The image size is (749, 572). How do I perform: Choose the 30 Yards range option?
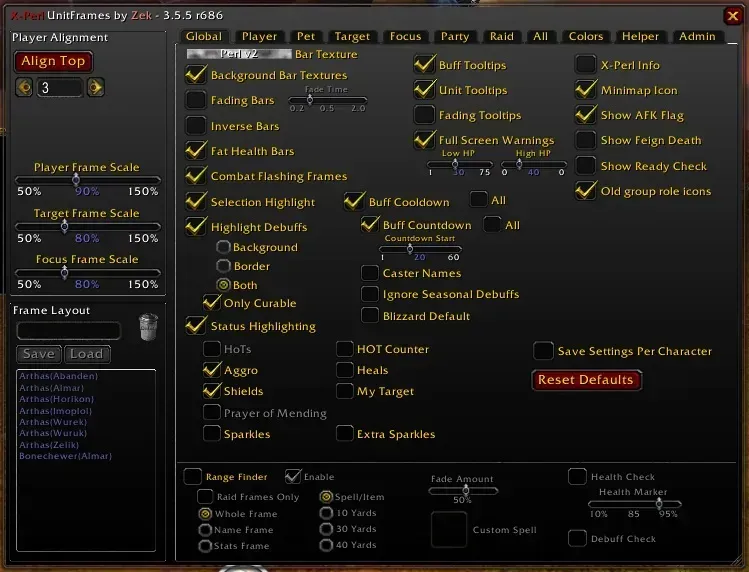tap(327, 529)
